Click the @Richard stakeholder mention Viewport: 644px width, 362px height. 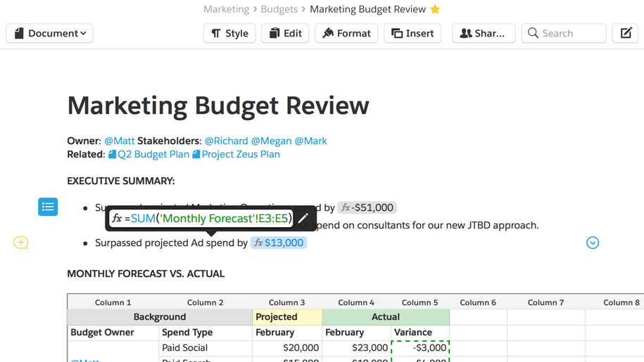[x=227, y=141]
